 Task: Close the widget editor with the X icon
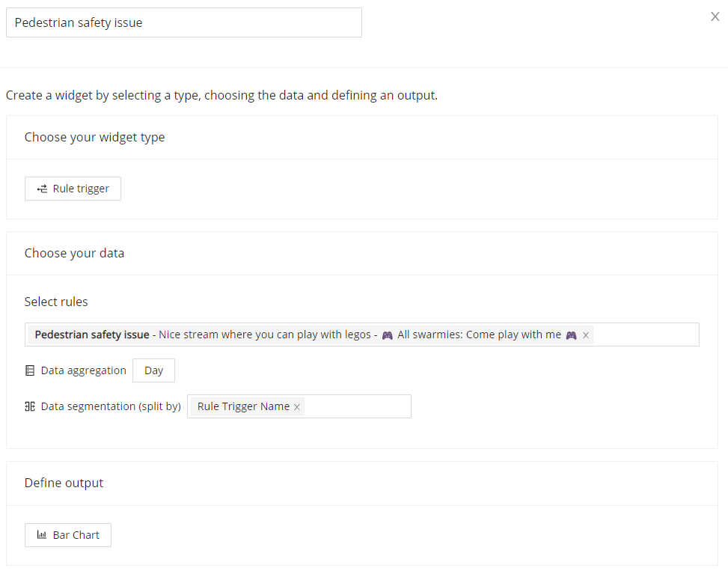pos(715,16)
